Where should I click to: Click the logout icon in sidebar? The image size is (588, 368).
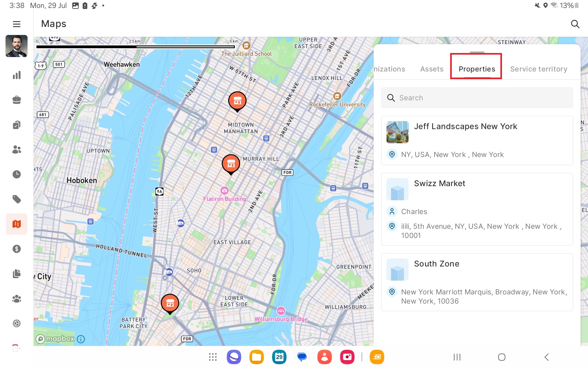17,348
